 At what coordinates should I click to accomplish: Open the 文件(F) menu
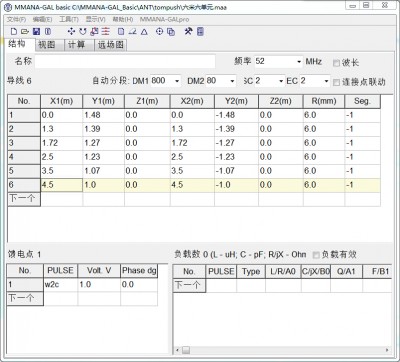pos(16,19)
